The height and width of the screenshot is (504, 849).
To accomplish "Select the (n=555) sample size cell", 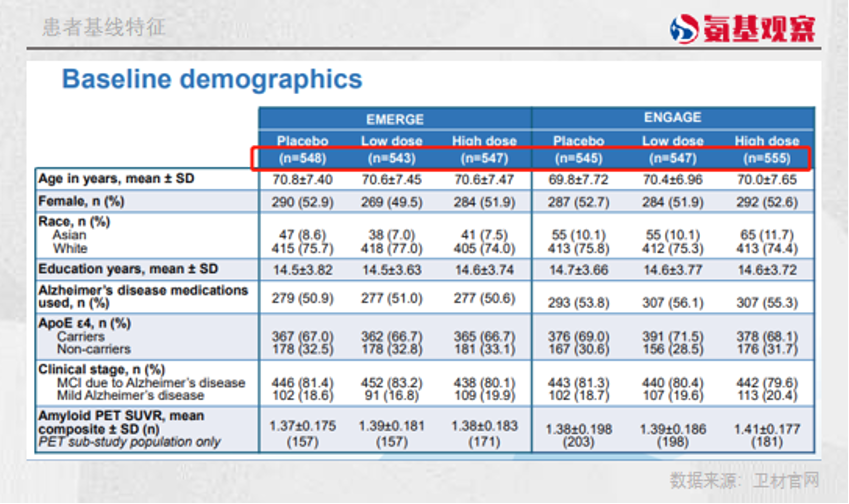I will pos(767,158).
